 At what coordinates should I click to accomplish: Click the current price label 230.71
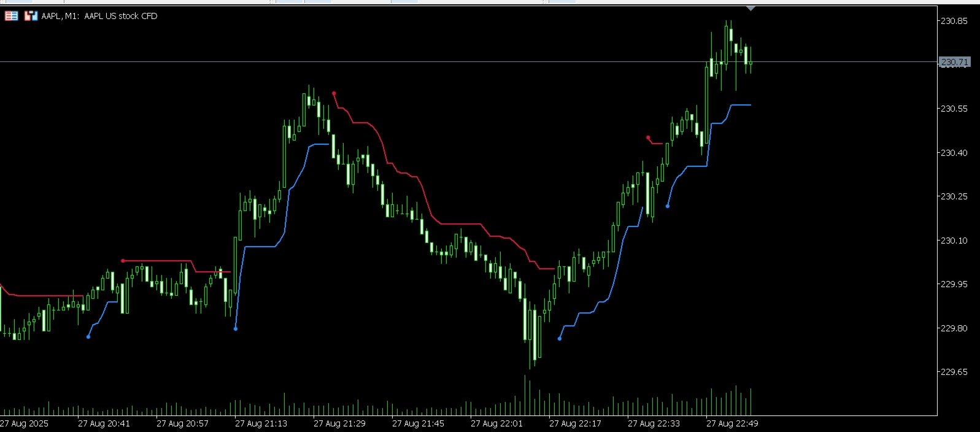click(954, 62)
